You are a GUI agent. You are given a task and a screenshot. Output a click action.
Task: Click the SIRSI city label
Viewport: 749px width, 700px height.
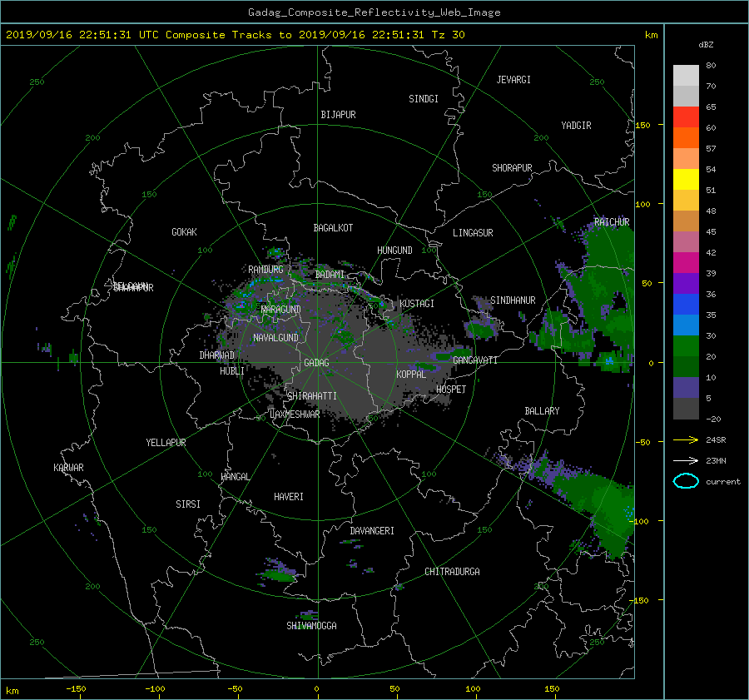coord(188,504)
